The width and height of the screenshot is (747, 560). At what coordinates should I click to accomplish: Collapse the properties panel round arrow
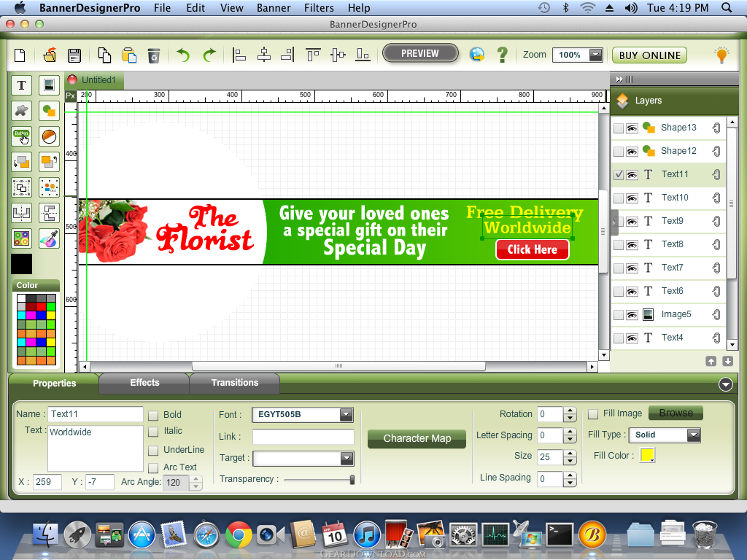tap(726, 384)
